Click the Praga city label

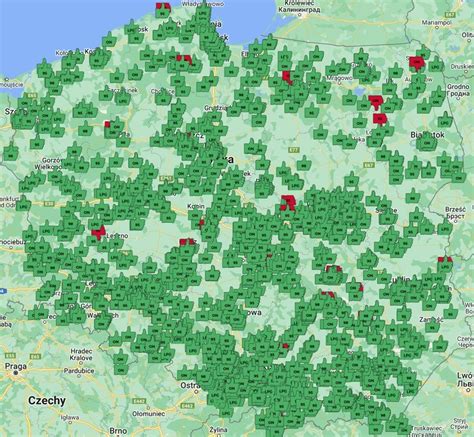point(15,366)
